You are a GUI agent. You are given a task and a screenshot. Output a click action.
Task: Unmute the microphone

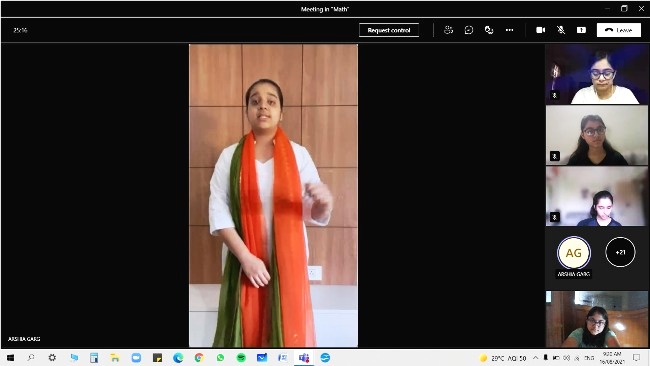coord(561,30)
